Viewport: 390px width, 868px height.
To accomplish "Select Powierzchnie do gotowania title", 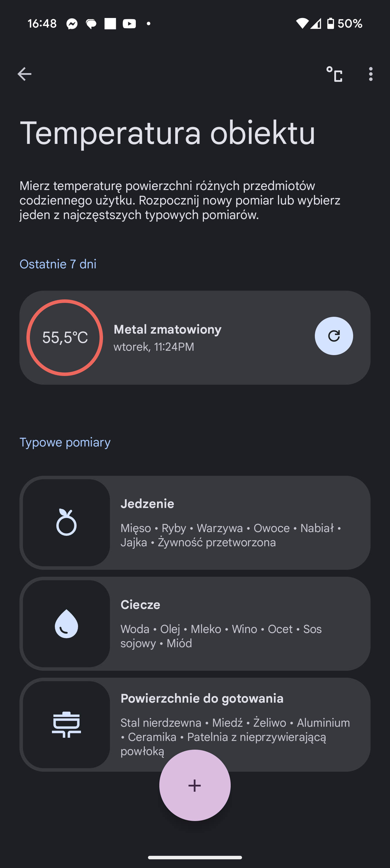I will [202, 699].
